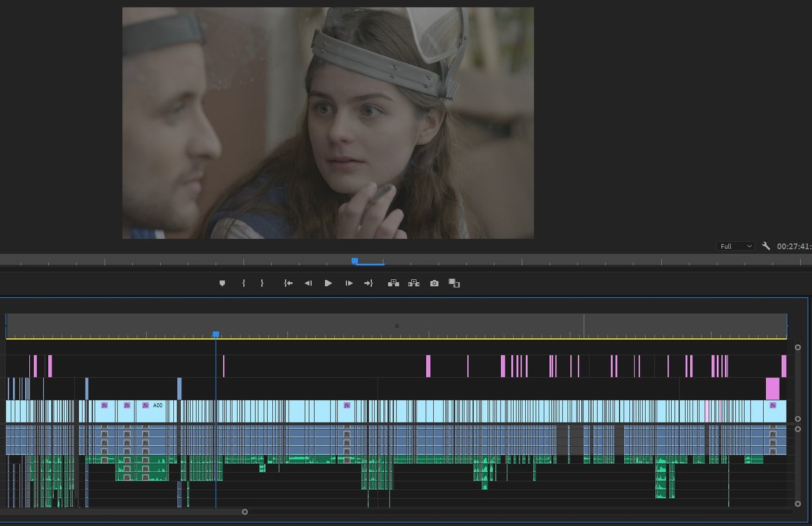Add a marker with the marker button
The height and width of the screenshot is (526, 812).
pos(222,283)
